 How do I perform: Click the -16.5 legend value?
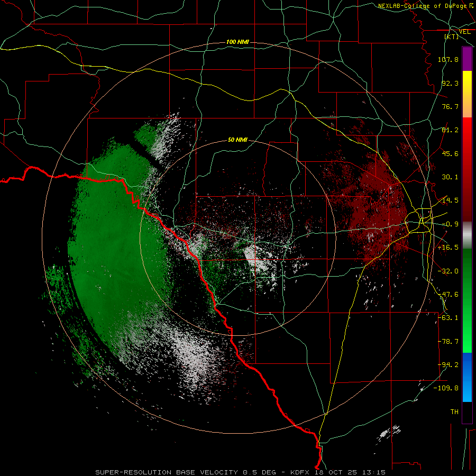click(448, 248)
